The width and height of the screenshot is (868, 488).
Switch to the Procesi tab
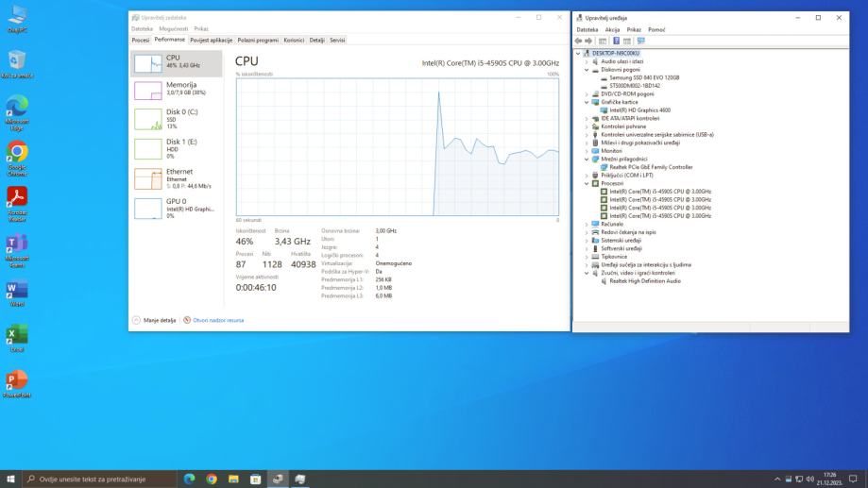141,40
